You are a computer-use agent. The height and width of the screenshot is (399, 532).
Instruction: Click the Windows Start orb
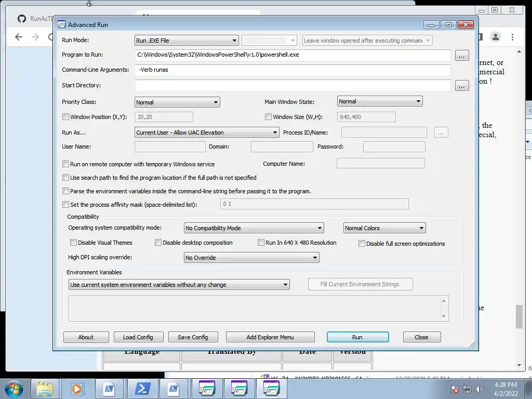point(14,389)
